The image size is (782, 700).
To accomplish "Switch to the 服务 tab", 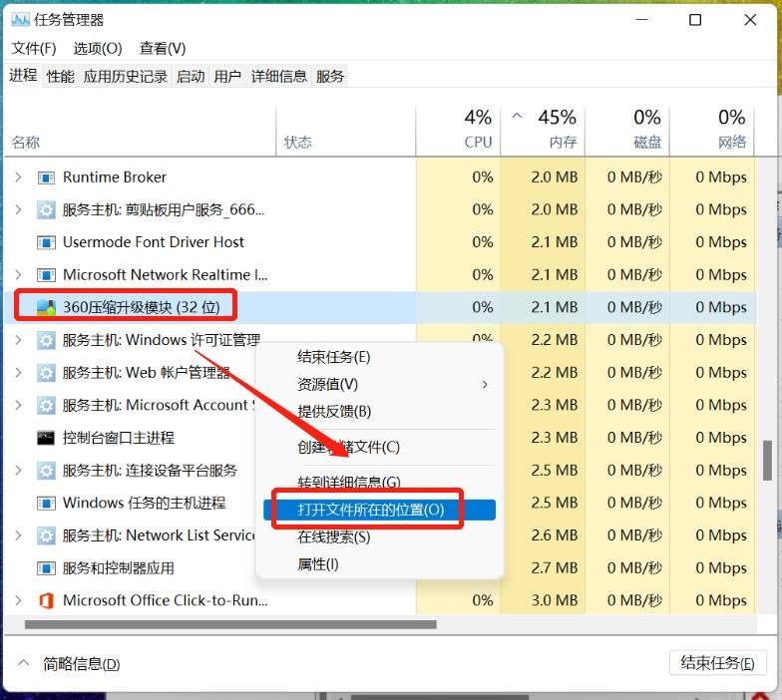I will 330,76.
